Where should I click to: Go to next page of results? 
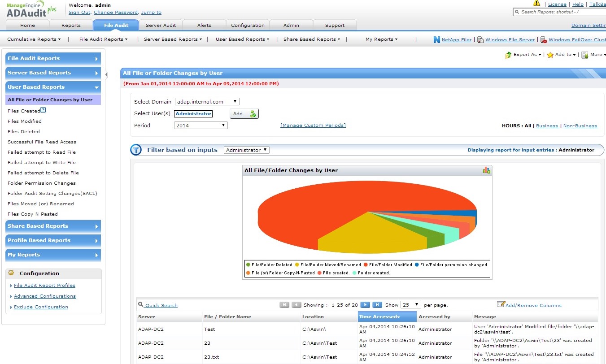365,305
